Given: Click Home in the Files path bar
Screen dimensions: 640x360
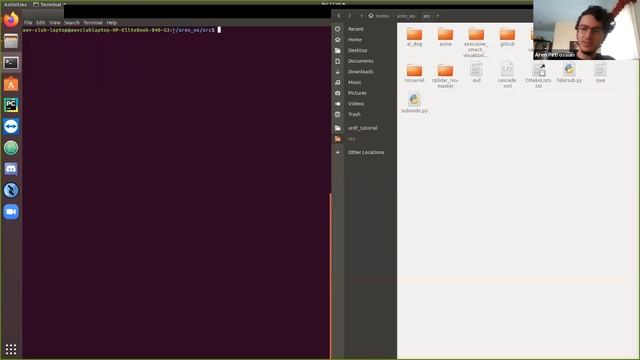Looking at the screenshot, I should point(379,16).
